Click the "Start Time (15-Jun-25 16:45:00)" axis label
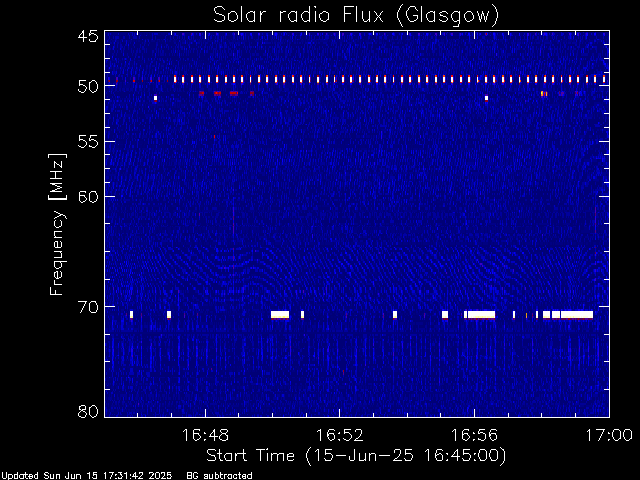Viewport: 640px width, 480px height. [356, 456]
